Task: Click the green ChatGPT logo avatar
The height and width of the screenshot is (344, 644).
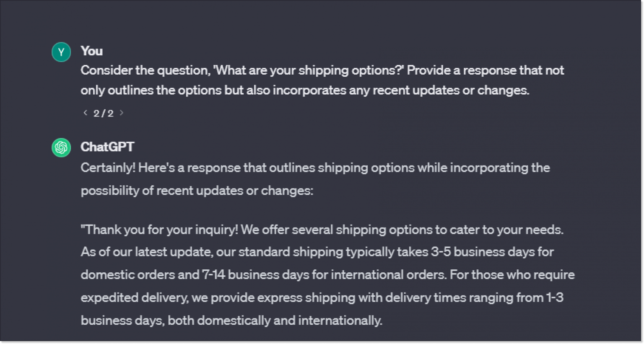Action: point(61,147)
